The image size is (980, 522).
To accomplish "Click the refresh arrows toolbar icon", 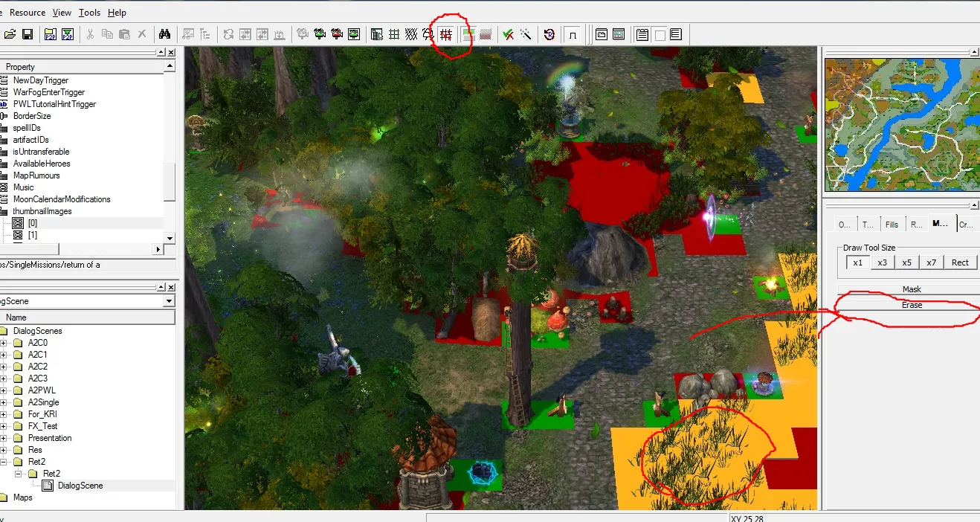I will (x=228, y=34).
